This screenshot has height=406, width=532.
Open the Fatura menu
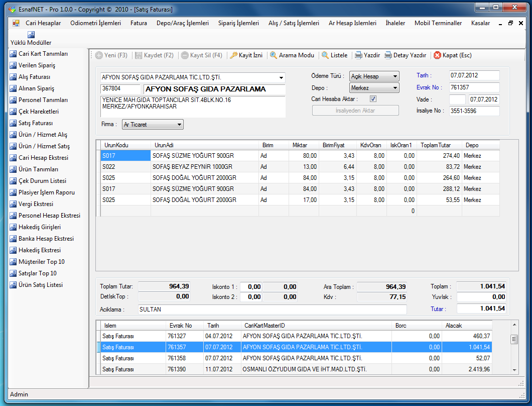coord(139,23)
